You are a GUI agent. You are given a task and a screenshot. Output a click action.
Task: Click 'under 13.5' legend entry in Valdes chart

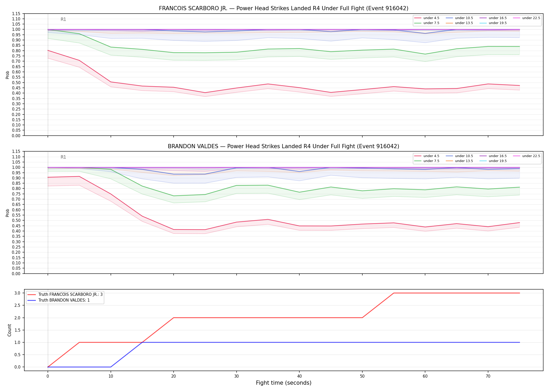(459, 161)
